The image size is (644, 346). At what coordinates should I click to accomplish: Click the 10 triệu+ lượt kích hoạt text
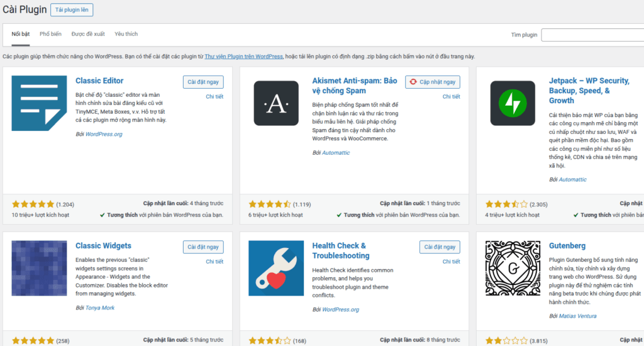pos(40,215)
